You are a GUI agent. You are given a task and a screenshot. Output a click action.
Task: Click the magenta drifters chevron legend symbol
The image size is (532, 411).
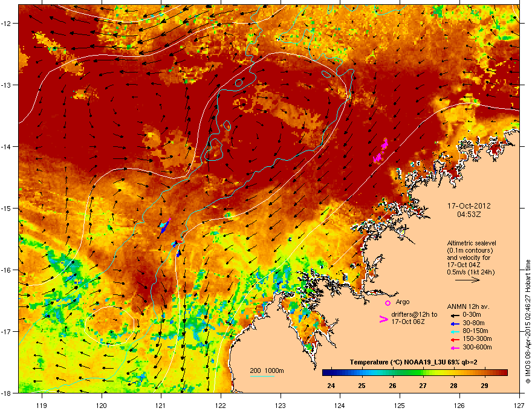pos(383,319)
